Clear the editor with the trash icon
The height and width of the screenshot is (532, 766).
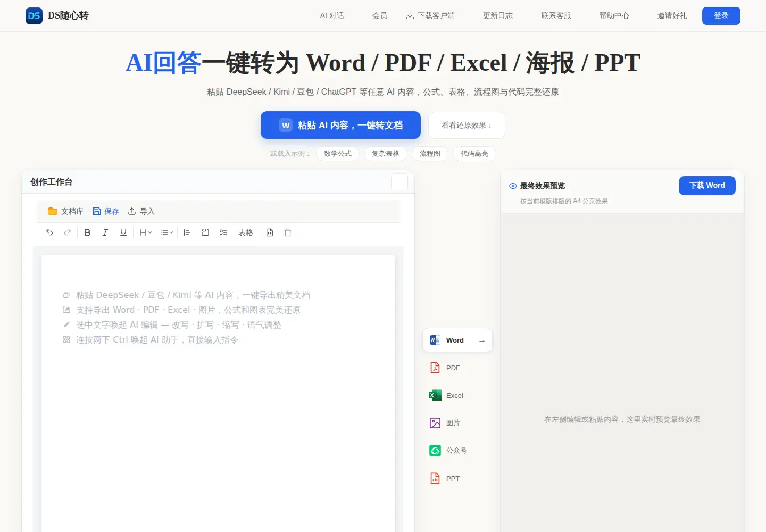point(288,232)
